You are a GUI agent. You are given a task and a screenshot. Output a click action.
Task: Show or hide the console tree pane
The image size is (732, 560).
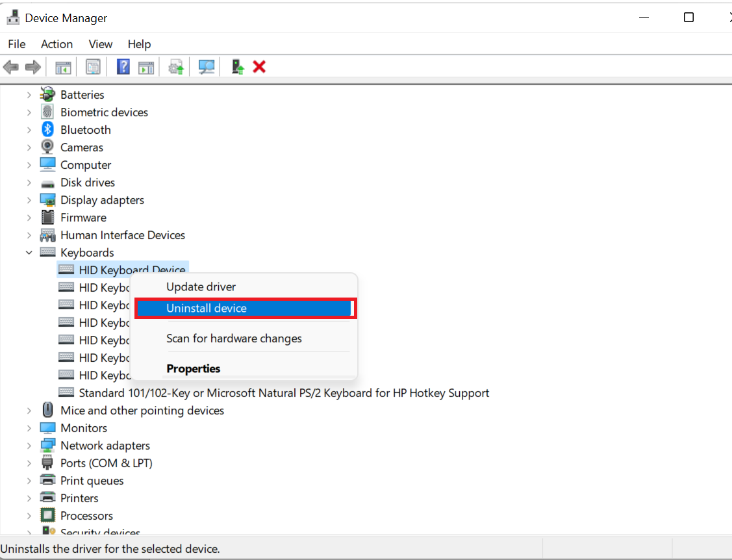coord(63,68)
